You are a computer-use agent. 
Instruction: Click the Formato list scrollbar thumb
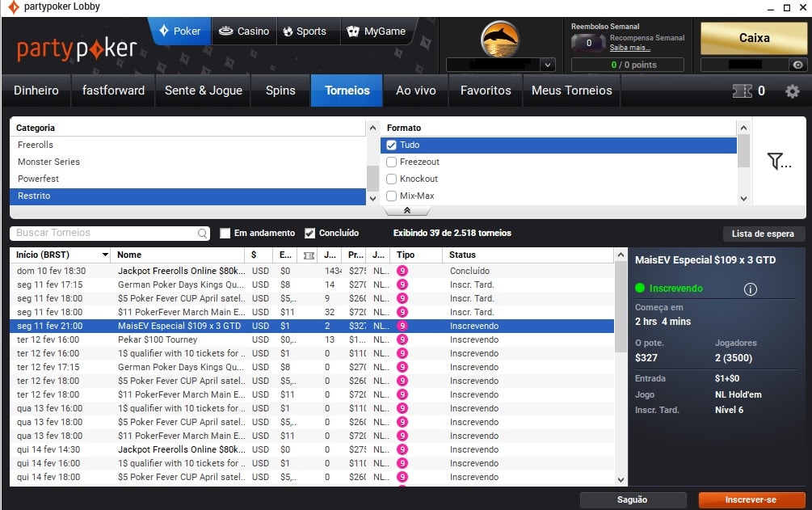[743, 150]
